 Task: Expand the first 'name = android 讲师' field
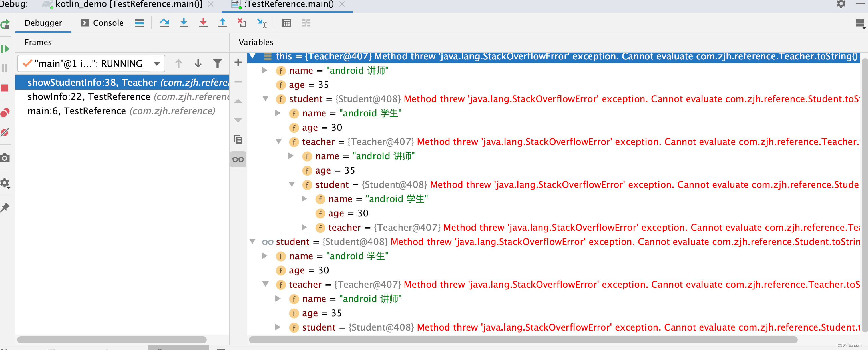pyautogui.click(x=265, y=71)
